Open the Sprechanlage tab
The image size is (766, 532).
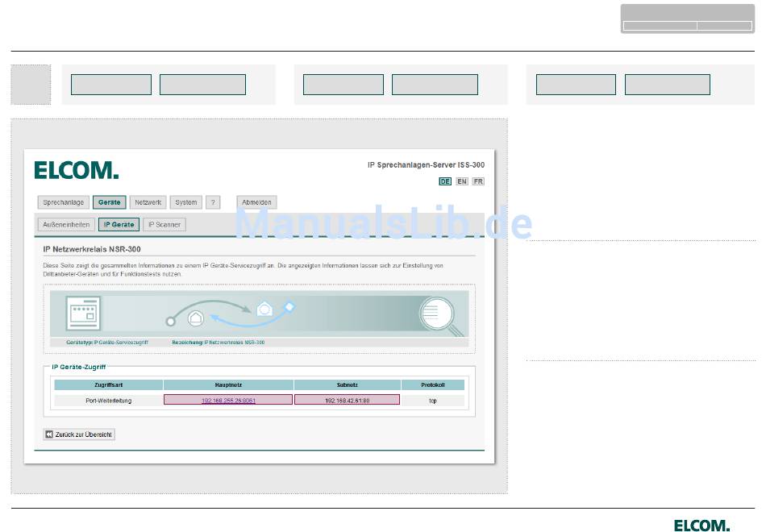(x=64, y=202)
